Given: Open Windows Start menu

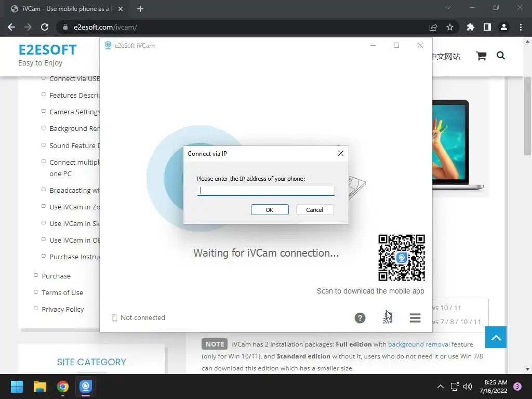Looking at the screenshot, I should coord(17,387).
